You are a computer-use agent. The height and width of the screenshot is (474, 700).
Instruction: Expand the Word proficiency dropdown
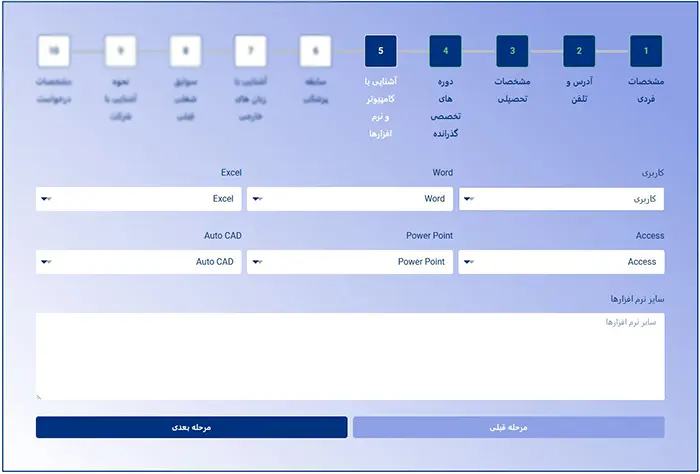[350, 199]
